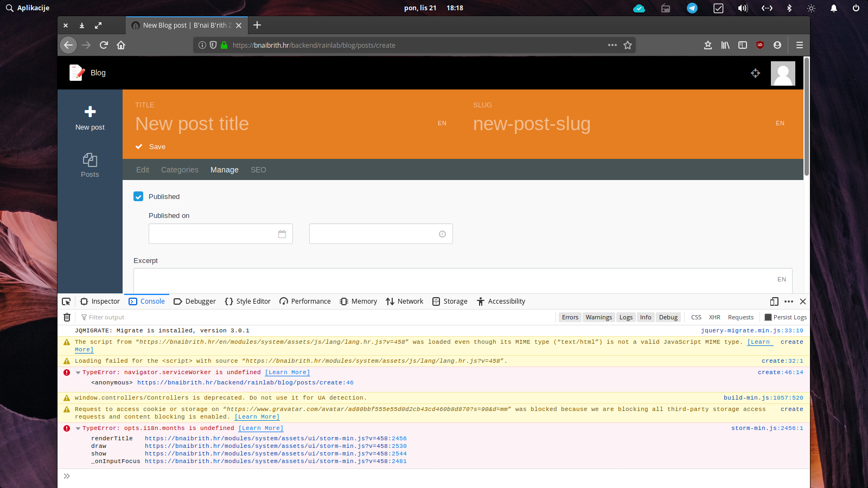The height and width of the screenshot is (488, 868).
Task: Open the calendar picker for Published on
Action: [282, 234]
